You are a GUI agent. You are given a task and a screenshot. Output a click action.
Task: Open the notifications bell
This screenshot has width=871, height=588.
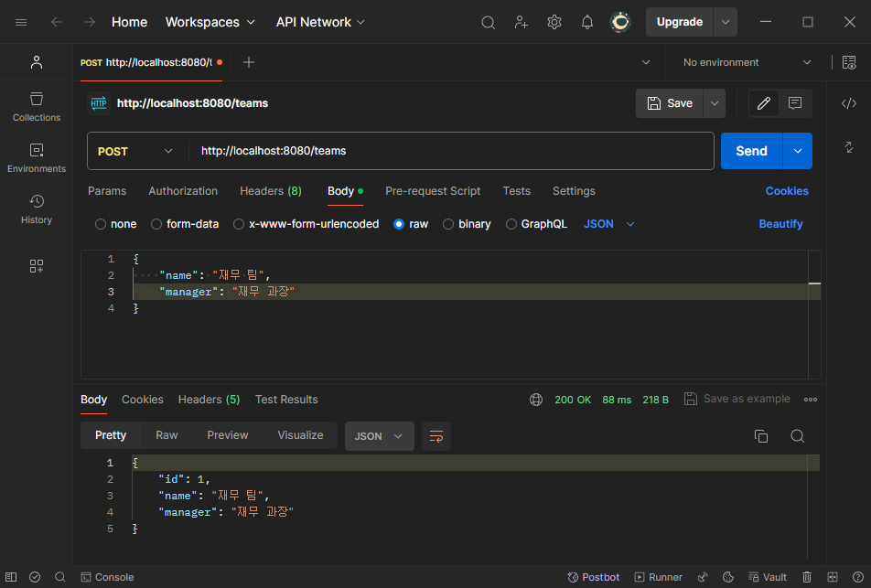click(x=587, y=22)
